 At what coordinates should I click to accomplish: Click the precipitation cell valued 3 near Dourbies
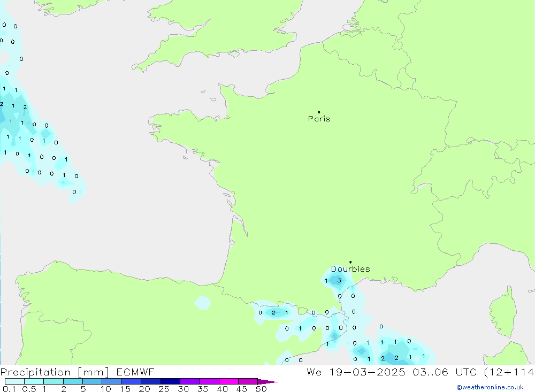click(x=339, y=280)
